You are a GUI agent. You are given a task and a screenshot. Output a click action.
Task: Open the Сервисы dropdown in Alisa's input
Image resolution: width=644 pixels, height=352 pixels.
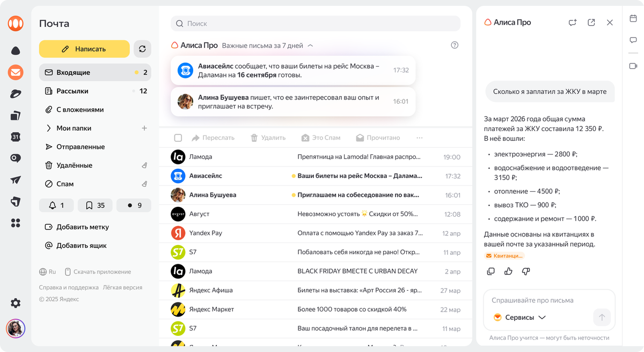click(519, 317)
